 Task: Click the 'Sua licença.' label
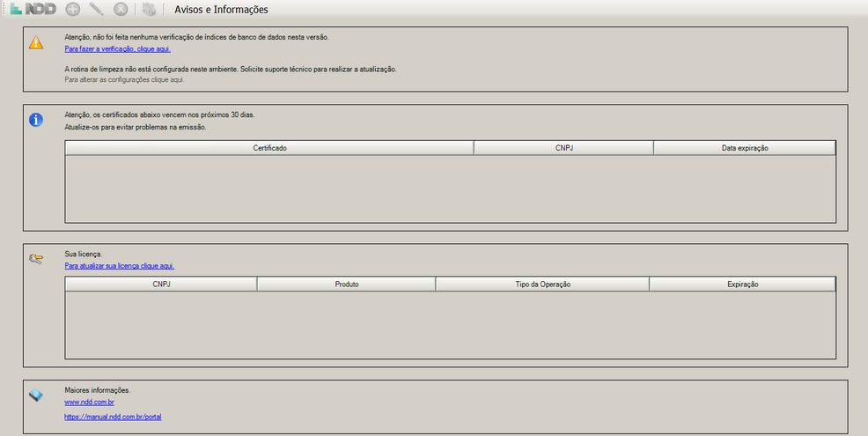tap(84, 255)
